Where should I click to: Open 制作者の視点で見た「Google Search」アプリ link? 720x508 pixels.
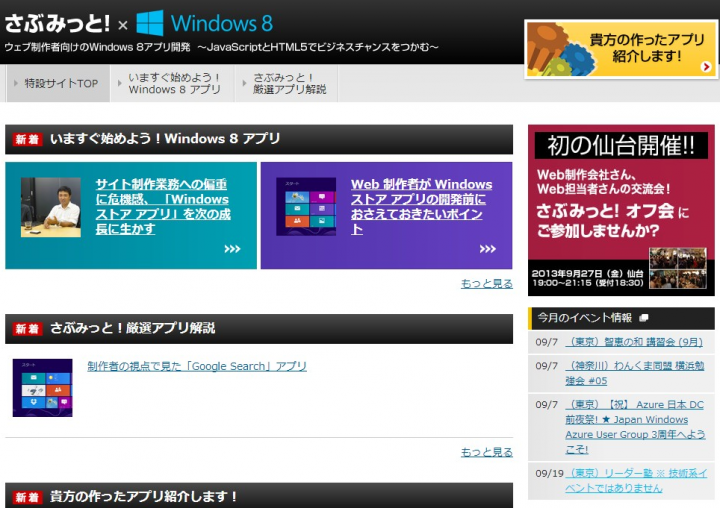point(197,367)
